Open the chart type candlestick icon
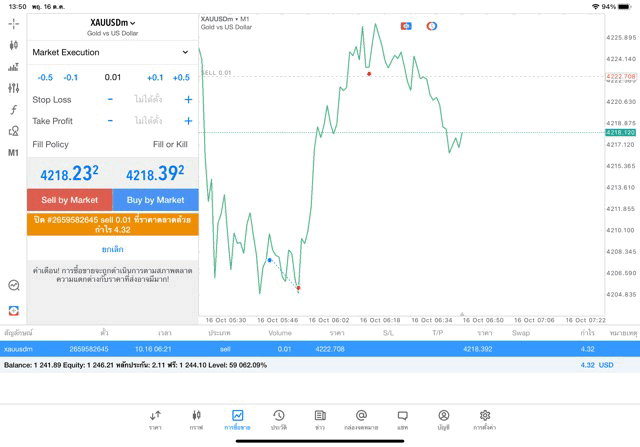Screen dimensions: 640x447 14,45
